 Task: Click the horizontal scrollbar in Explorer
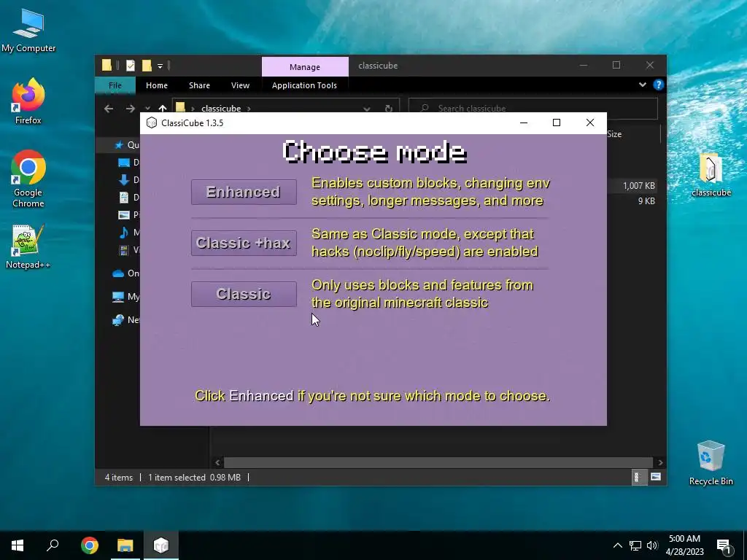pos(438,462)
